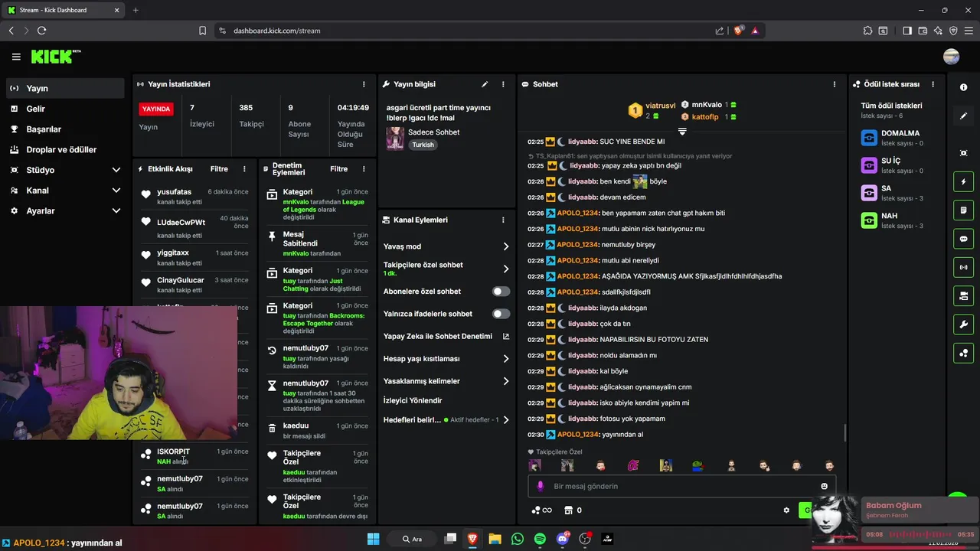Open Spotify from taskbar
The width and height of the screenshot is (980, 551).
coord(540,539)
